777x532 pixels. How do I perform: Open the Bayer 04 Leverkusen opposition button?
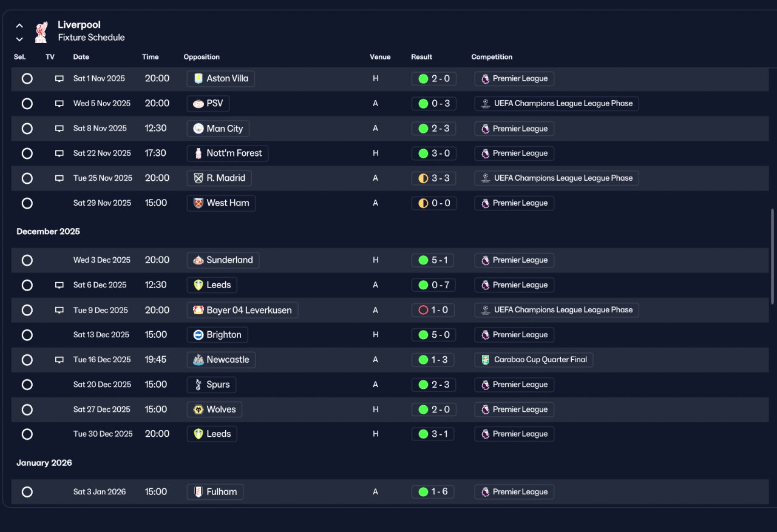pyautogui.click(x=242, y=310)
